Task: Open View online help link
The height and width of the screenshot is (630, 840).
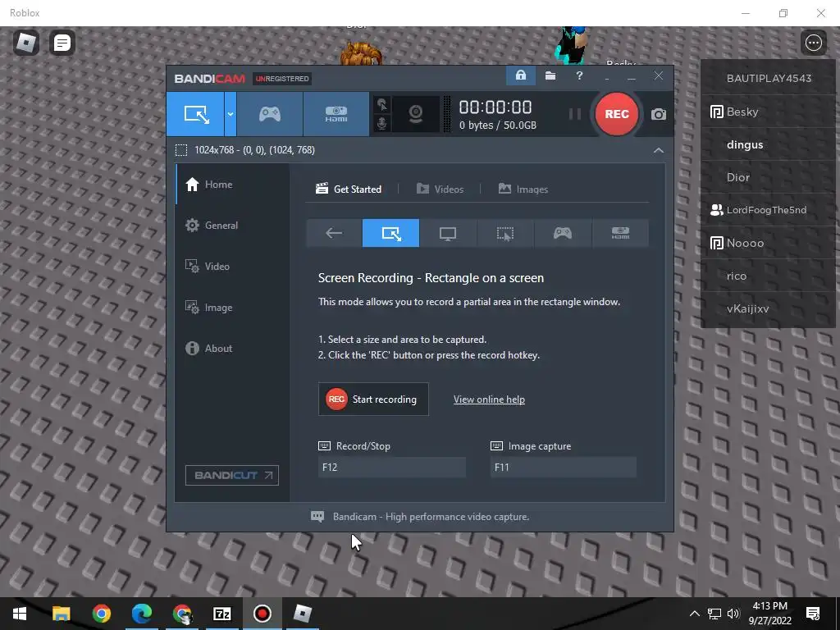Action: tap(489, 399)
